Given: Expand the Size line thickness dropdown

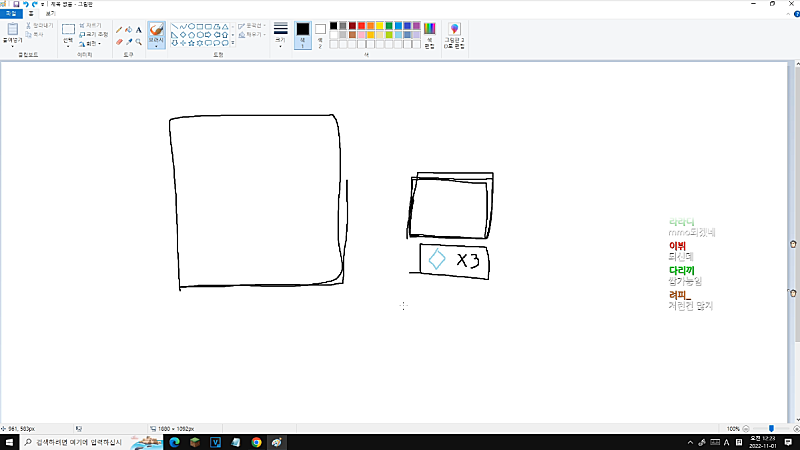Looking at the screenshot, I should click(280, 35).
